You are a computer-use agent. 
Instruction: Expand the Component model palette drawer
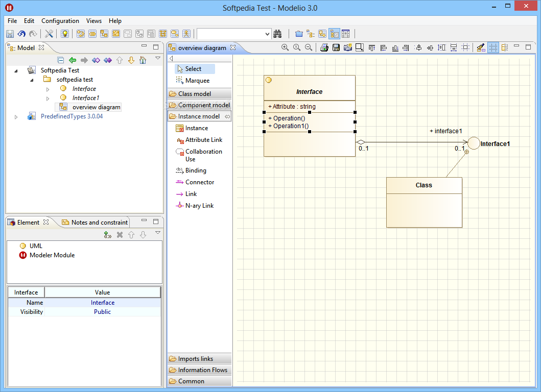pos(199,105)
